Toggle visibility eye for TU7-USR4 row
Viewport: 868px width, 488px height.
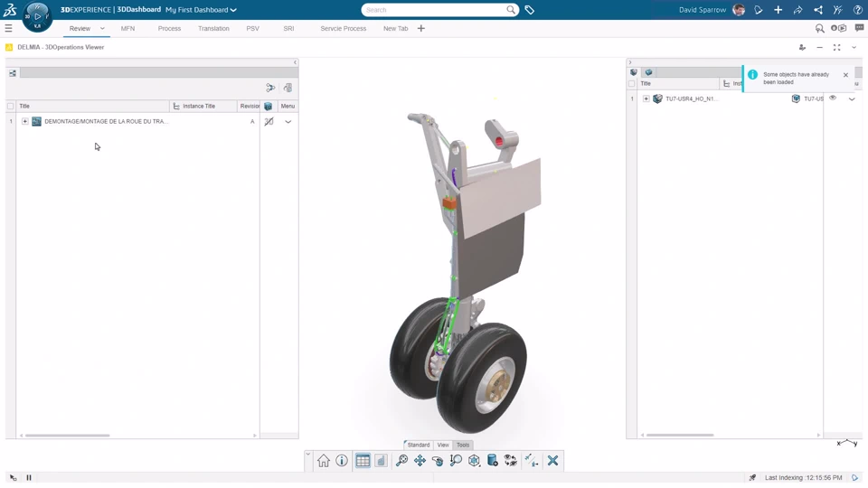tap(833, 98)
